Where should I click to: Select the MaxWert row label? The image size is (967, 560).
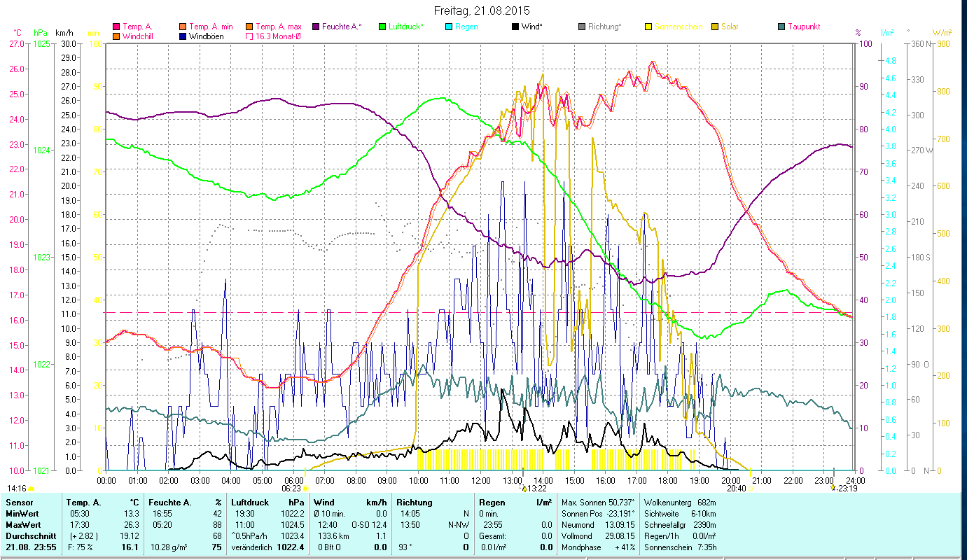25,525
